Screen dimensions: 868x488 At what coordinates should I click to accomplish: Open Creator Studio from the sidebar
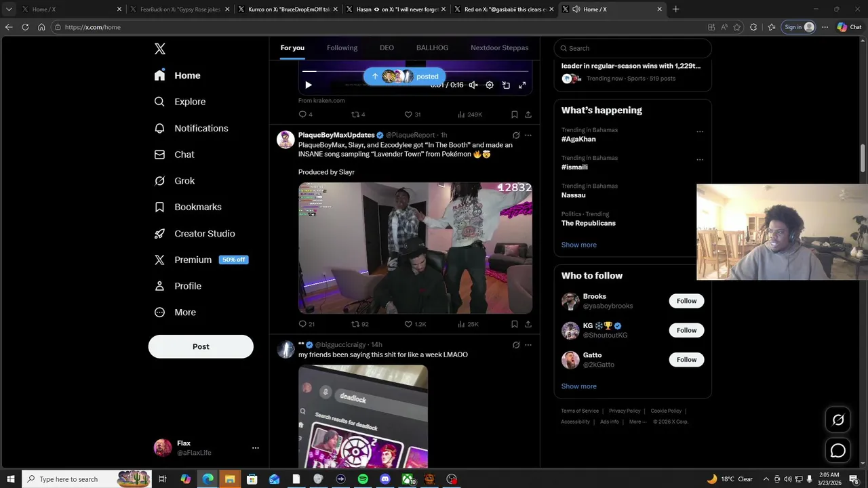pos(195,233)
